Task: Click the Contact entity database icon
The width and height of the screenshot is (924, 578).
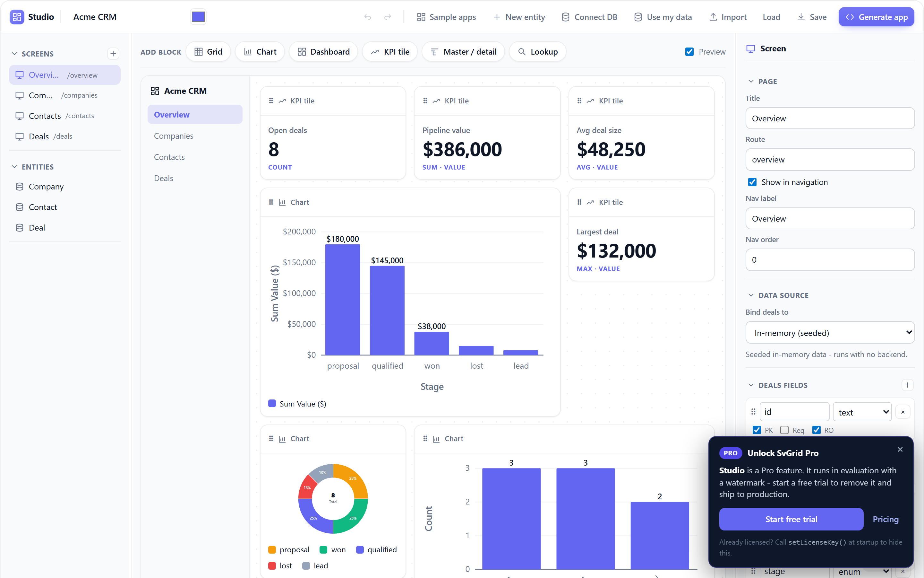Action: [20, 207]
